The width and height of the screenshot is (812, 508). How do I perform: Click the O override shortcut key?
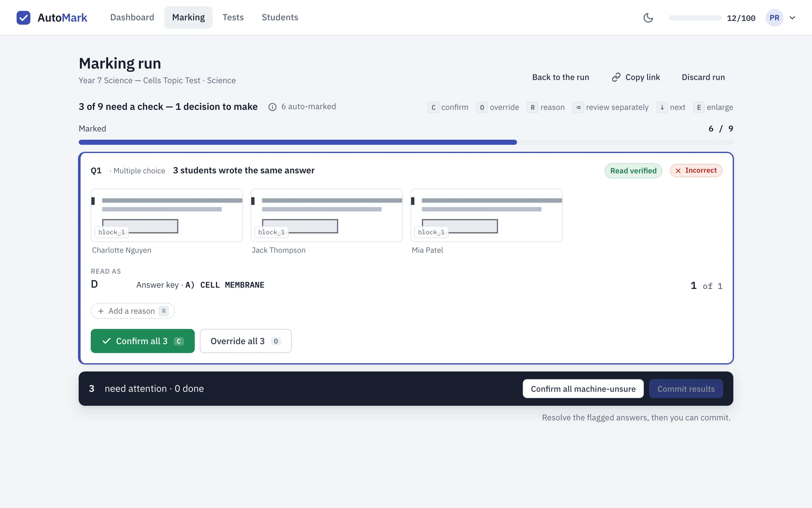coord(482,108)
